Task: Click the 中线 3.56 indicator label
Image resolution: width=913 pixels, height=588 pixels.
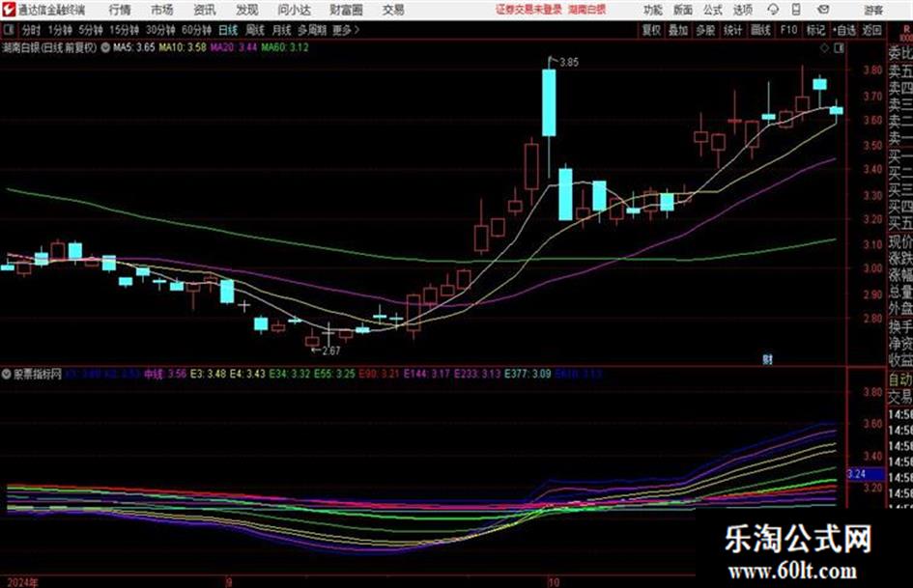Action: pyautogui.click(x=165, y=374)
